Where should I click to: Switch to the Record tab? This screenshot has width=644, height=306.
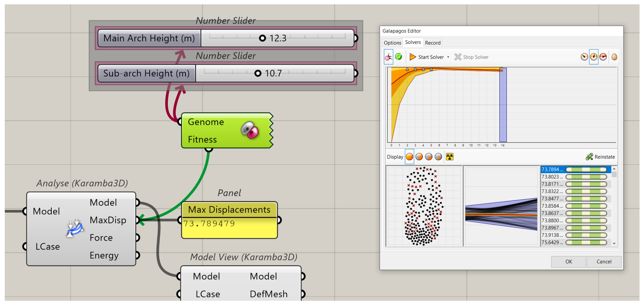click(x=433, y=43)
